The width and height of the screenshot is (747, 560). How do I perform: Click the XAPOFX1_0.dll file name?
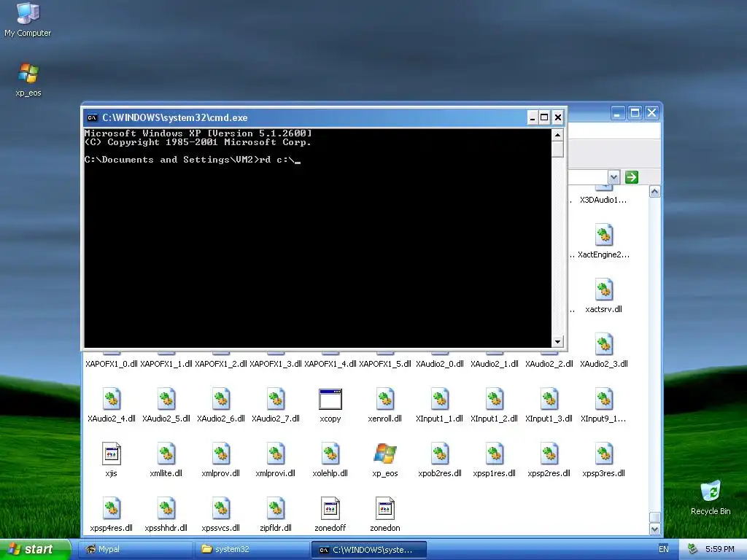coord(112,364)
